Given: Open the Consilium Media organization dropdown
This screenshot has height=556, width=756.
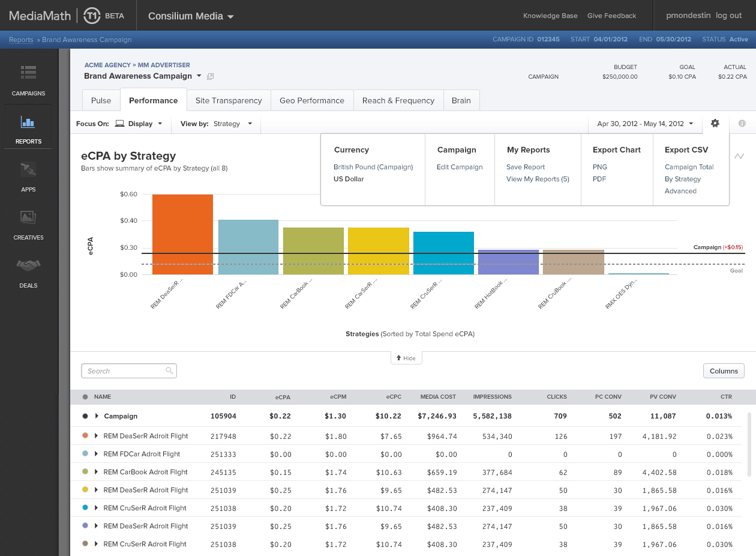Looking at the screenshot, I should (191, 16).
